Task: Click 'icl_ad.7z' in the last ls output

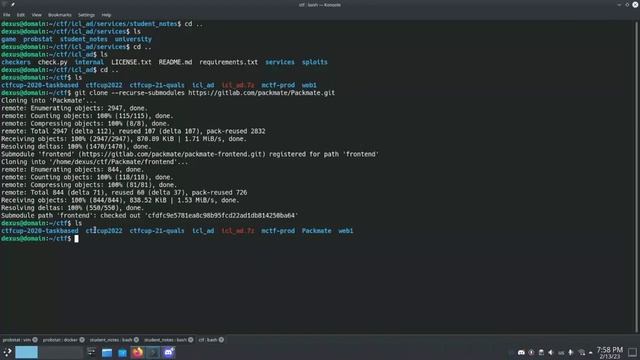Action: [x=238, y=231]
